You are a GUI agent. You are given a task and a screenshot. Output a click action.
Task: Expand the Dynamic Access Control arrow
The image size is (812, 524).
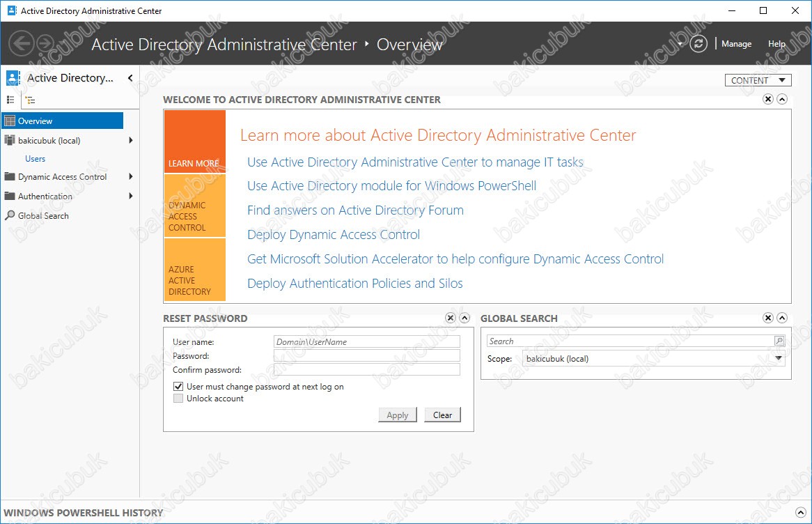130,177
